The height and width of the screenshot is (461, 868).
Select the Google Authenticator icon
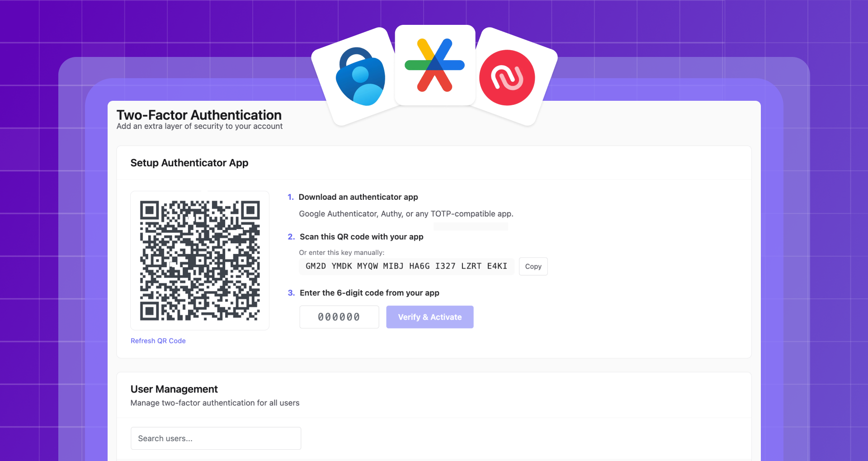click(x=434, y=65)
